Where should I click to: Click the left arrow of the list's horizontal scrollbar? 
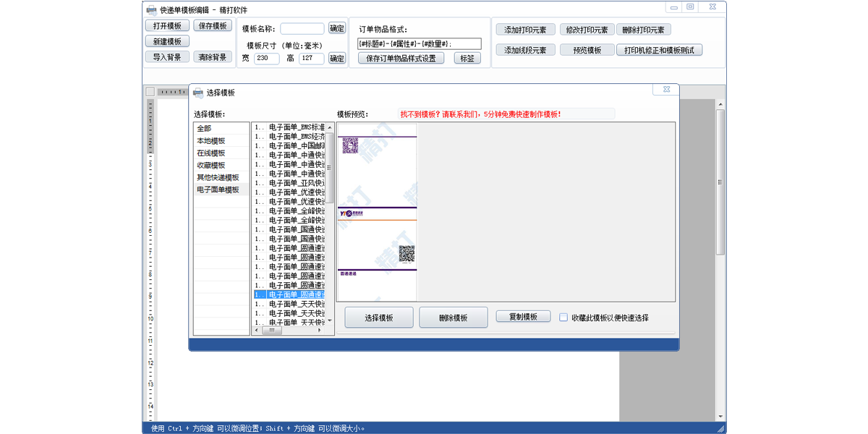pos(257,330)
